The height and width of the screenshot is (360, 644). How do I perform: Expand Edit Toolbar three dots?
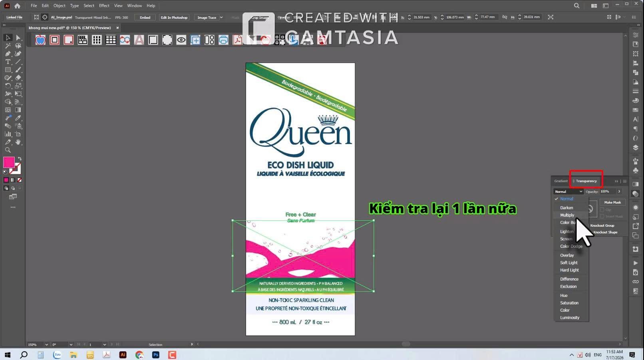(13, 207)
